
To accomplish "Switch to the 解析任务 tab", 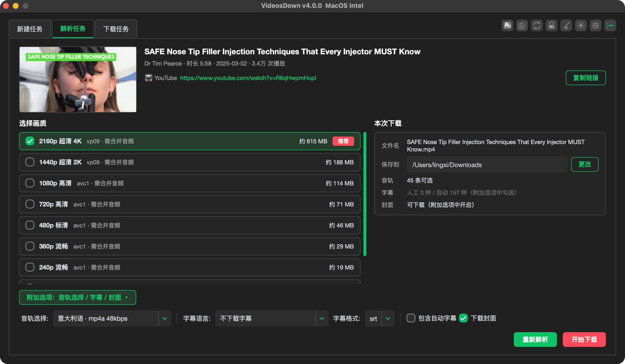I will coord(73,29).
